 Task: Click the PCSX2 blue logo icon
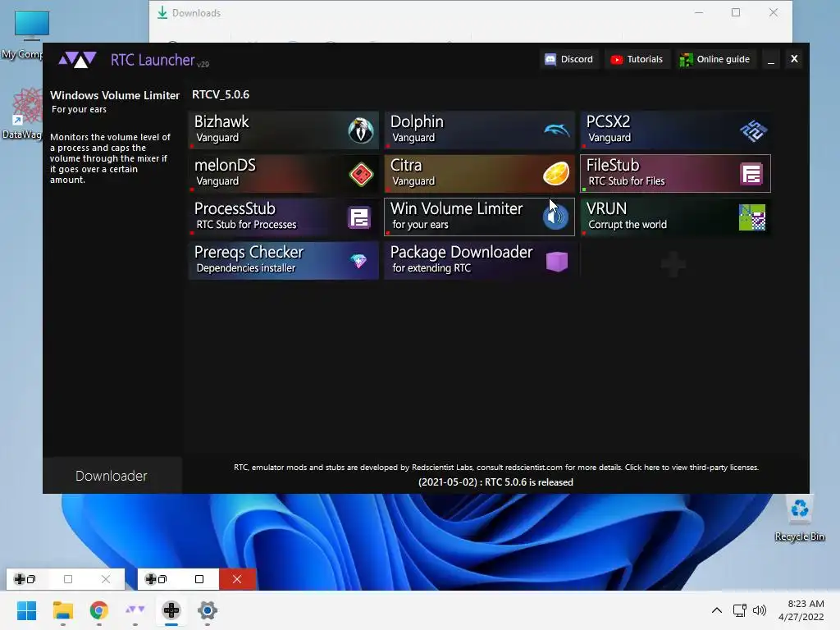753,130
